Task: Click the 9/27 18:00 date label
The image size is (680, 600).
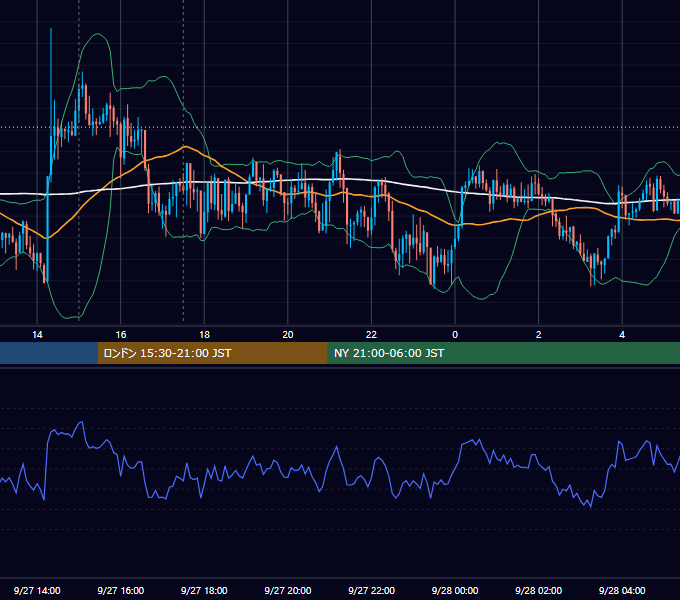Action: point(204,590)
